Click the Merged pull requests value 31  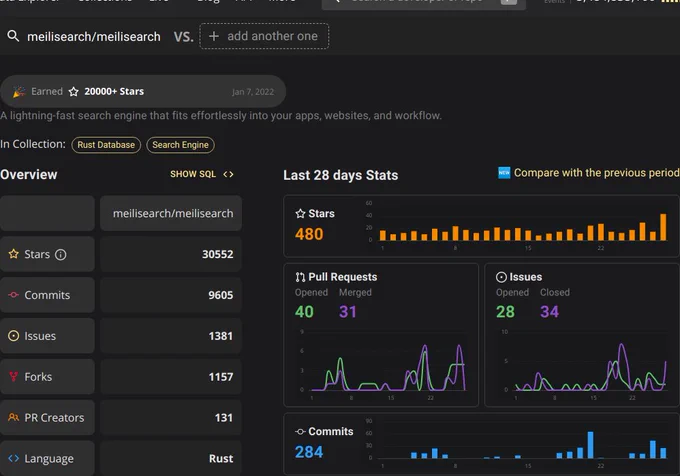tap(348, 312)
